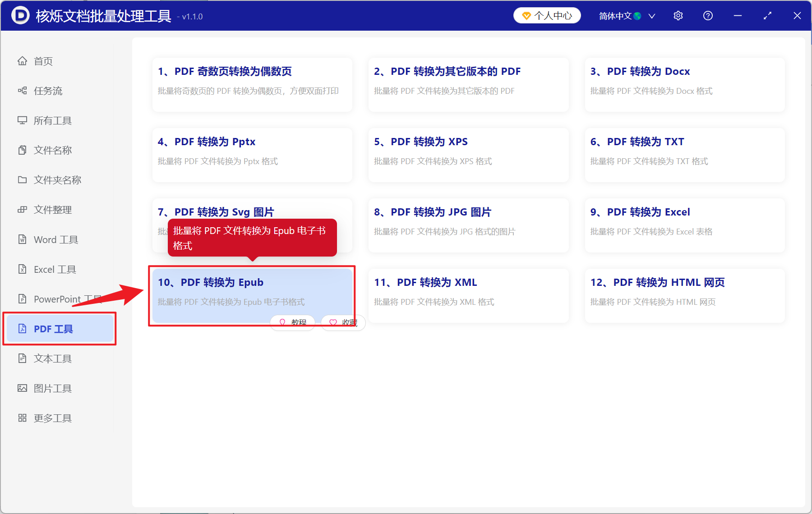Click the globe icon next to 简体中文

(637, 16)
